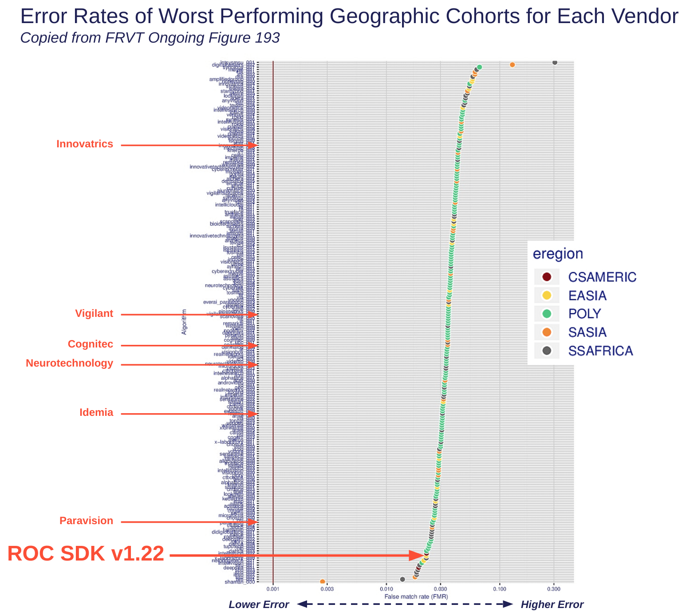
Task: Select the CSAMERIC legend label
Action: click(602, 277)
